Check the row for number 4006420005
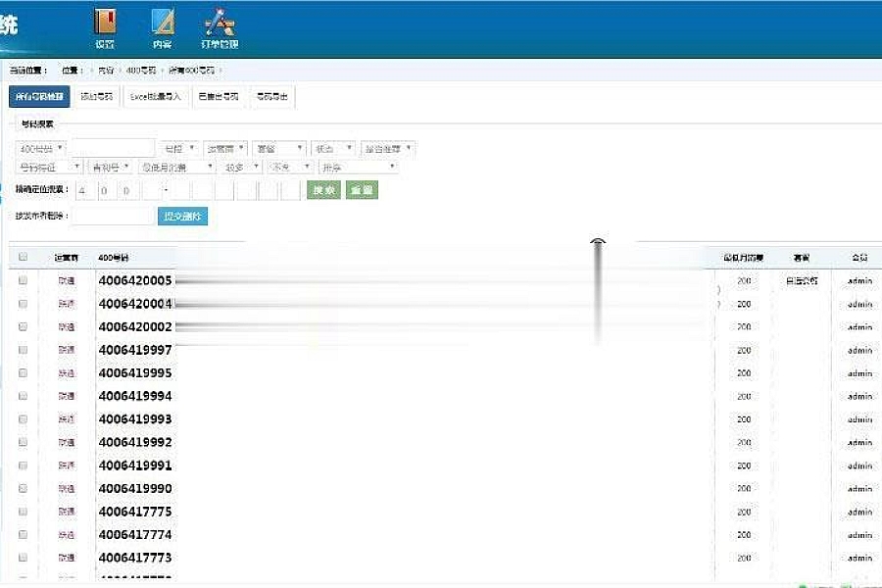This screenshot has height=588, width=882. click(23, 280)
